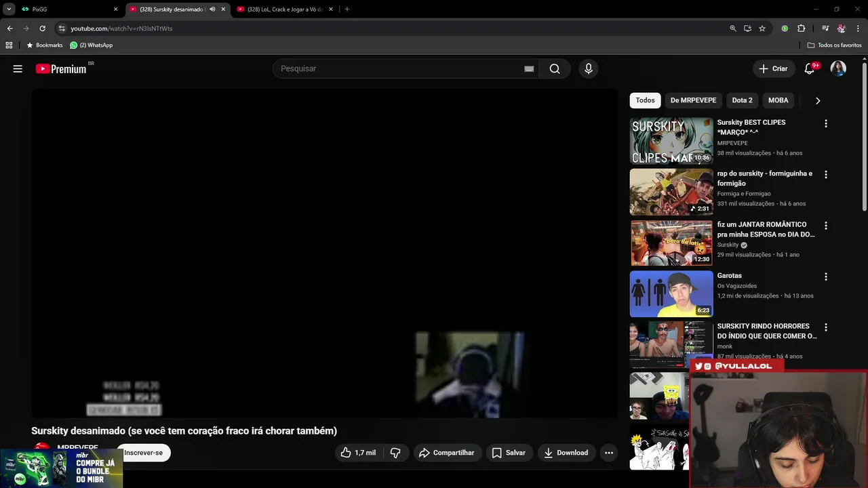Open Chrome profile avatar
868x488 pixels.
(842, 28)
